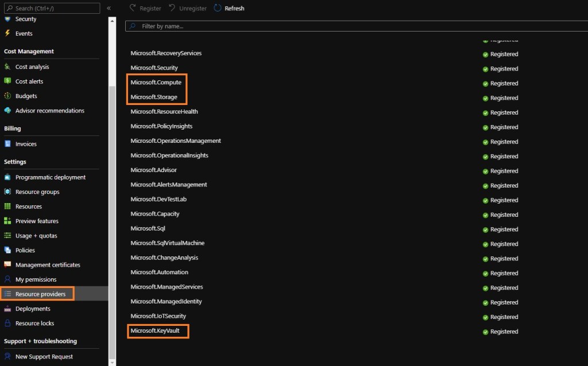Click the Management certificates icon

pyautogui.click(x=7, y=264)
